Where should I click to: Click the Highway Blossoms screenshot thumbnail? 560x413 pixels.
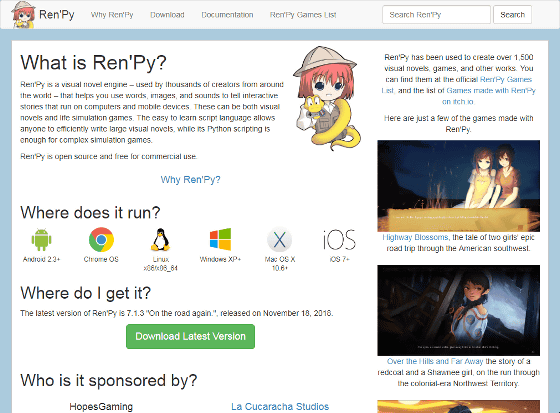pyautogui.click(x=459, y=186)
